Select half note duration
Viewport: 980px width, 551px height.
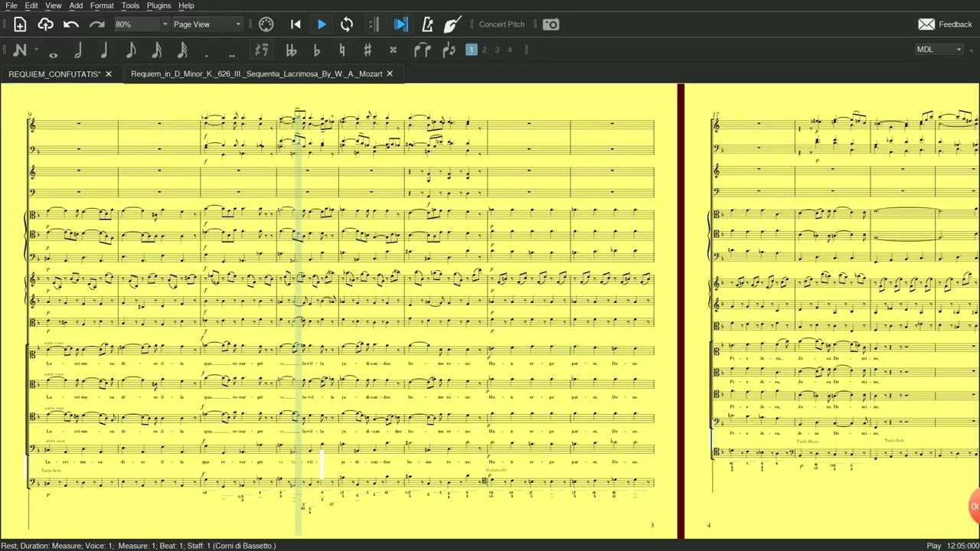[x=78, y=51]
